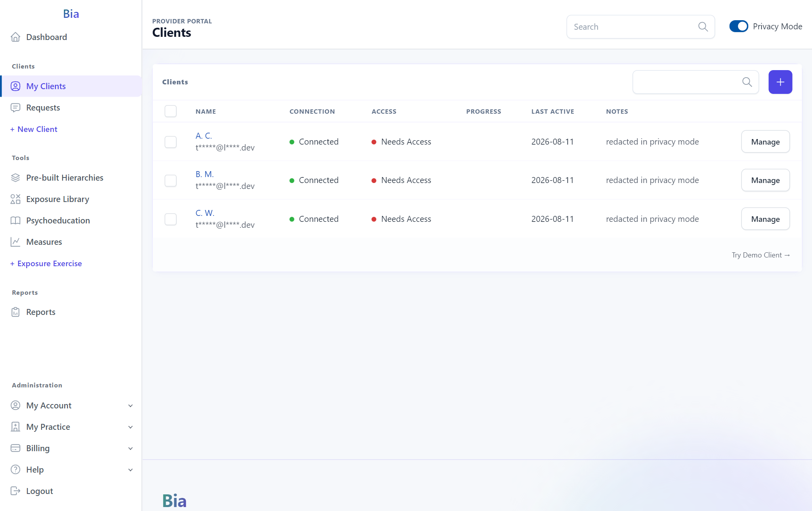
Task: Click Logout in the sidebar
Action: point(71,491)
